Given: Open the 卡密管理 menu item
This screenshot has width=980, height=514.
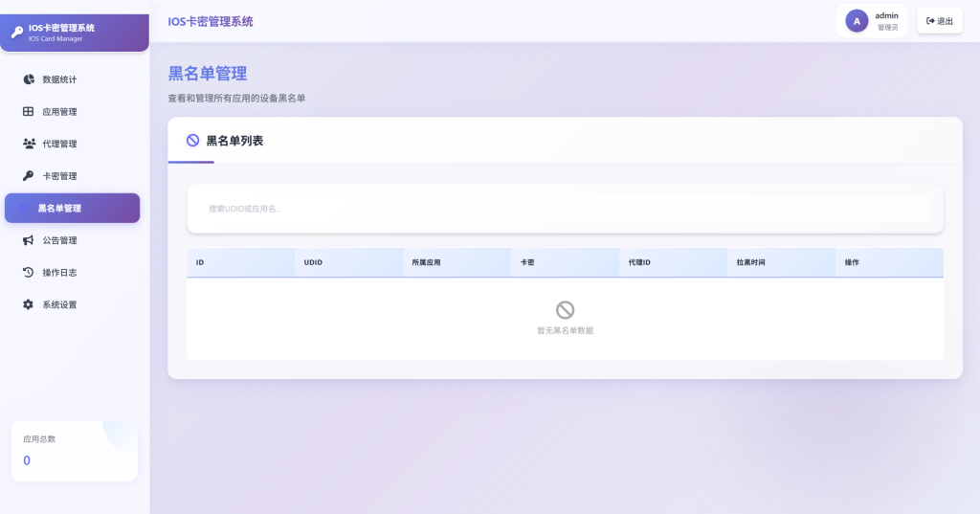Looking at the screenshot, I should tap(59, 176).
